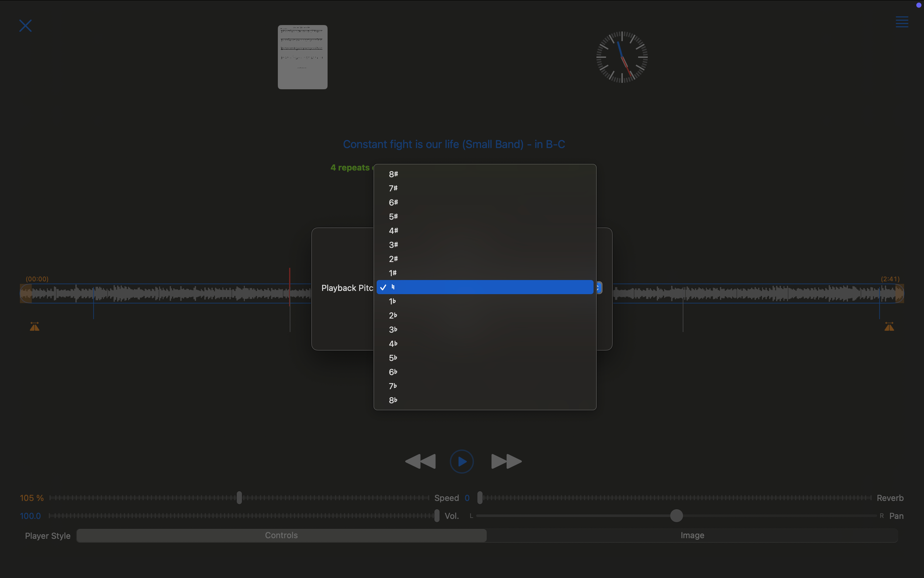
Task: Click the waveform end handle at 2:41
Action: coord(900,293)
